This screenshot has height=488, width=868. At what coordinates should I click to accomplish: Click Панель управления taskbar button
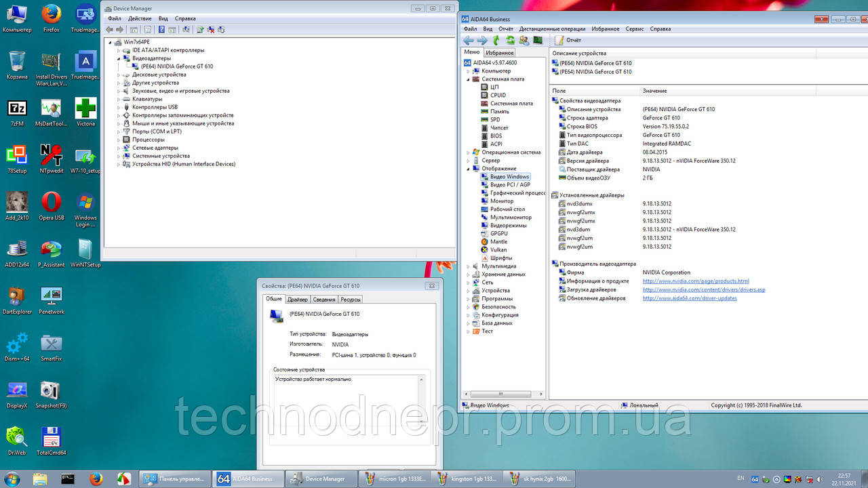175,479
